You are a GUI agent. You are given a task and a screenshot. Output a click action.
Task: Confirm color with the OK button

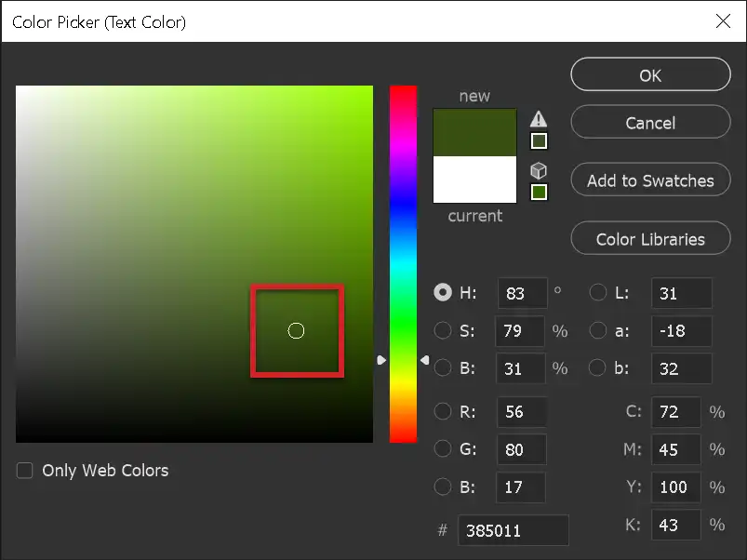[x=649, y=74]
